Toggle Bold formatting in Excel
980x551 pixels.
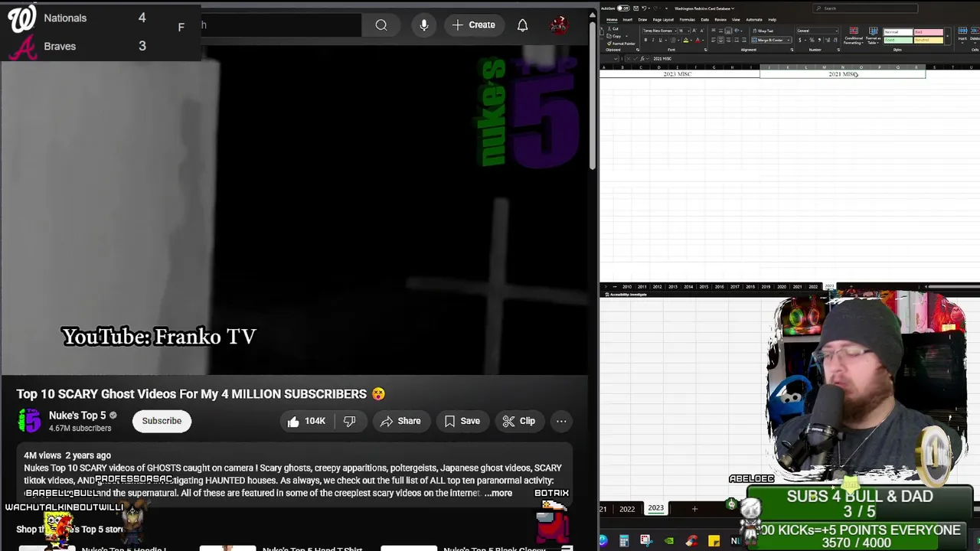coord(645,40)
